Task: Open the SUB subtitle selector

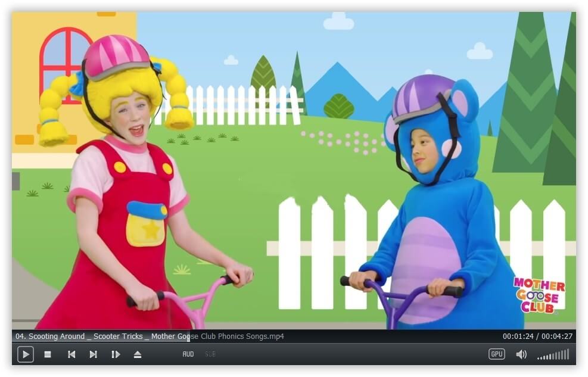Action: [210, 354]
